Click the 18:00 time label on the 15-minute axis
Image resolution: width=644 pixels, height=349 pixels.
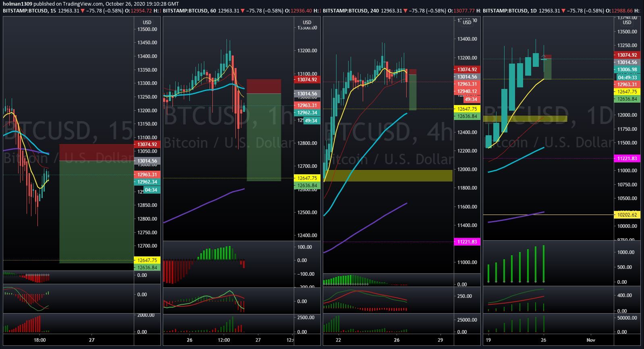click(x=39, y=340)
